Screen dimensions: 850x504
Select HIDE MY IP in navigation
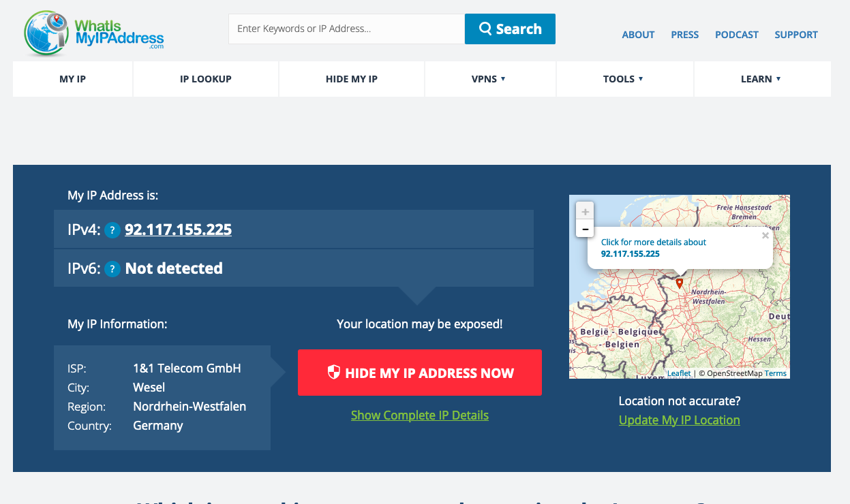coord(351,79)
